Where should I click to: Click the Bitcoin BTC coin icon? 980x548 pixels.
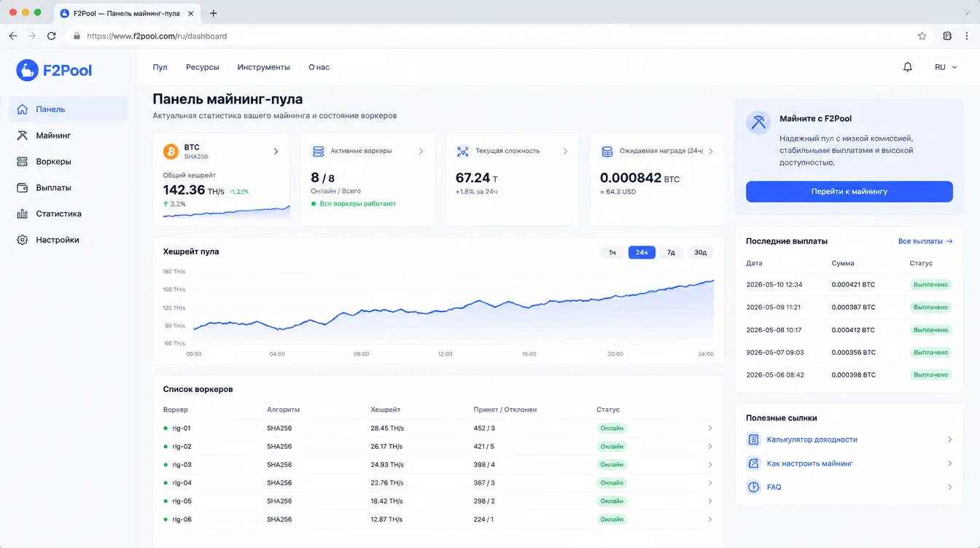pyautogui.click(x=171, y=152)
